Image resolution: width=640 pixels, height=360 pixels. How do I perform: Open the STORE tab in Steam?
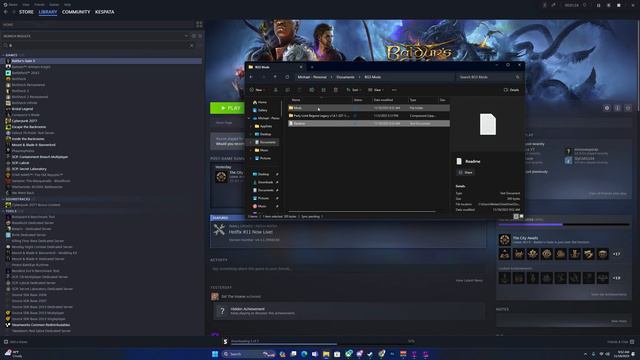click(26, 12)
